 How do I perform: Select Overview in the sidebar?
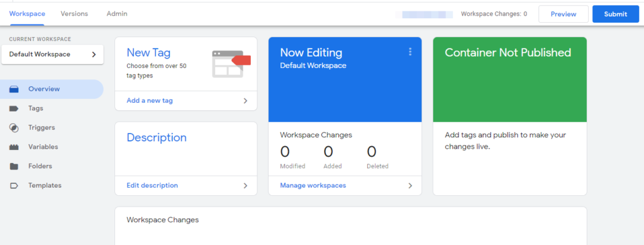click(x=52, y=89)
